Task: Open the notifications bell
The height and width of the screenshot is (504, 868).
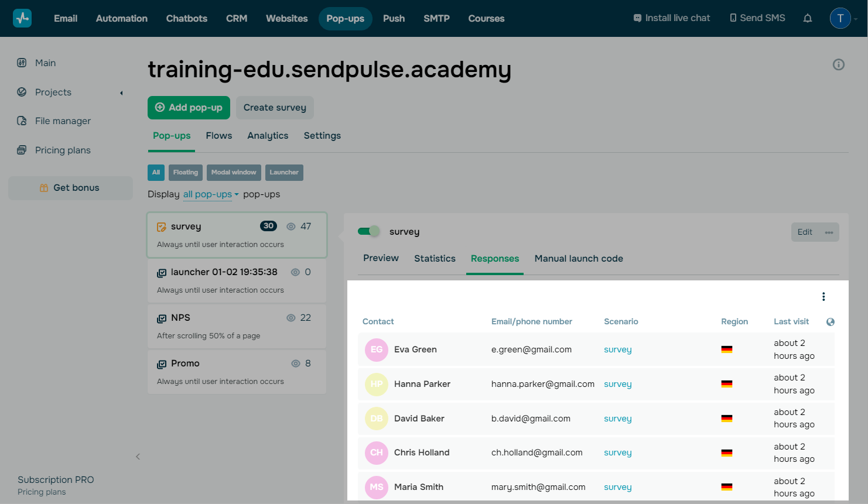Action: (x=808, y=18)
